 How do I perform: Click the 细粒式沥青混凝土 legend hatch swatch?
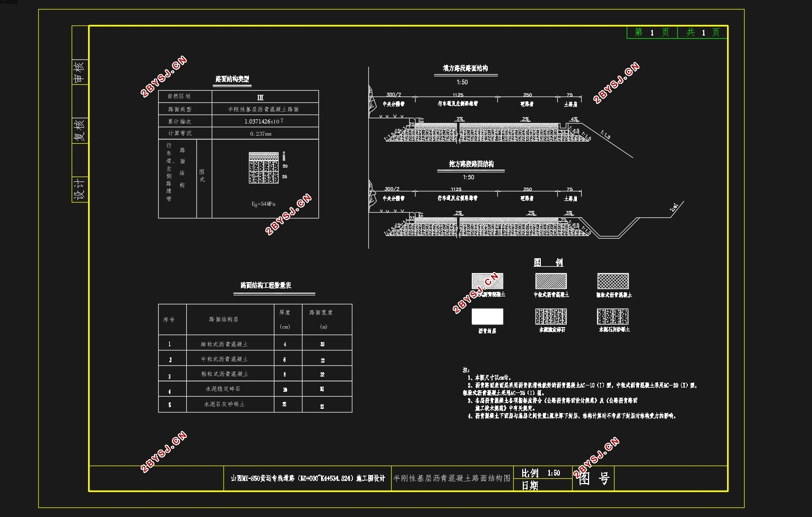coord(487,281)
